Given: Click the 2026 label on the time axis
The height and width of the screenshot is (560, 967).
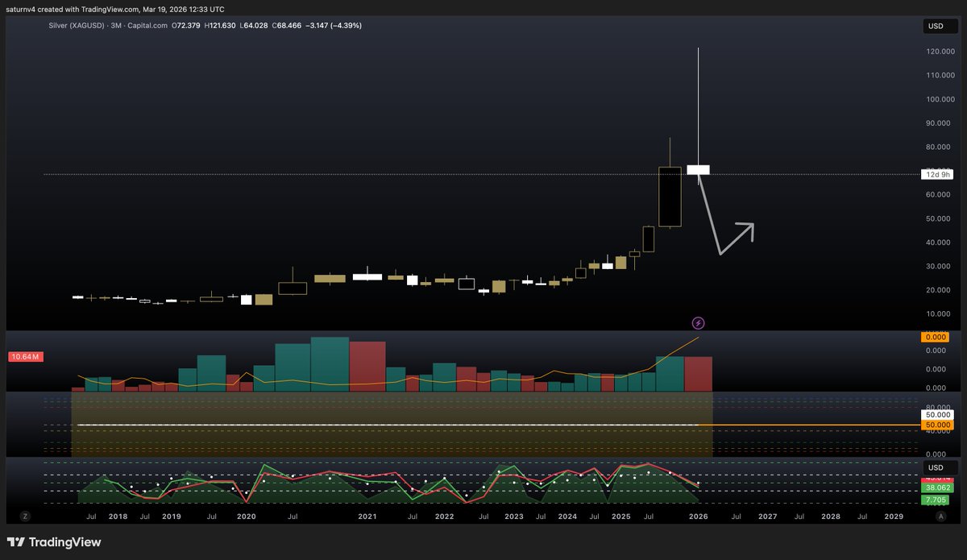Looking at the screenshot, I should tap(697, 516).
